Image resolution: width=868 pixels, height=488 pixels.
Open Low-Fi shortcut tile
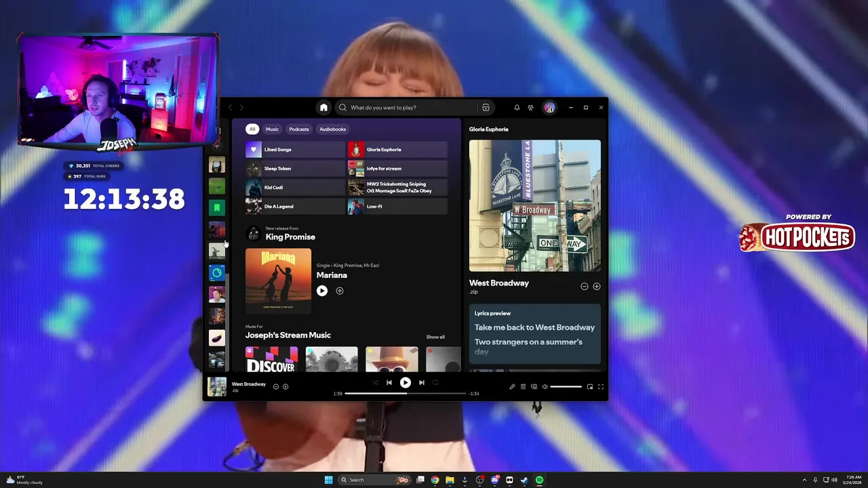(x=397, y=206)
